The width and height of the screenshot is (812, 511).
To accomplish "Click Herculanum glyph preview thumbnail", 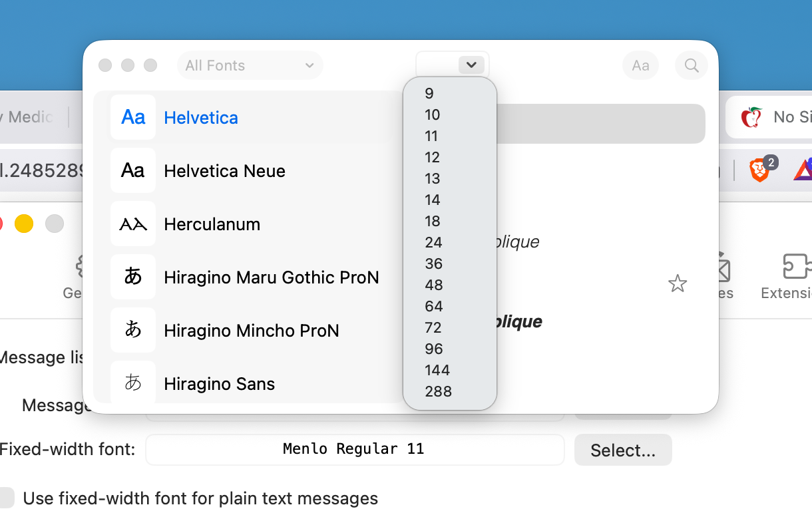I will pyautogui.click(x=133, y=224).
